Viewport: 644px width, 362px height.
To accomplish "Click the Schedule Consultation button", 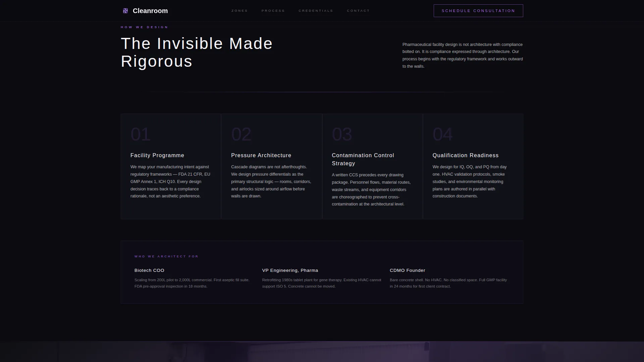I will click(478, 11).
